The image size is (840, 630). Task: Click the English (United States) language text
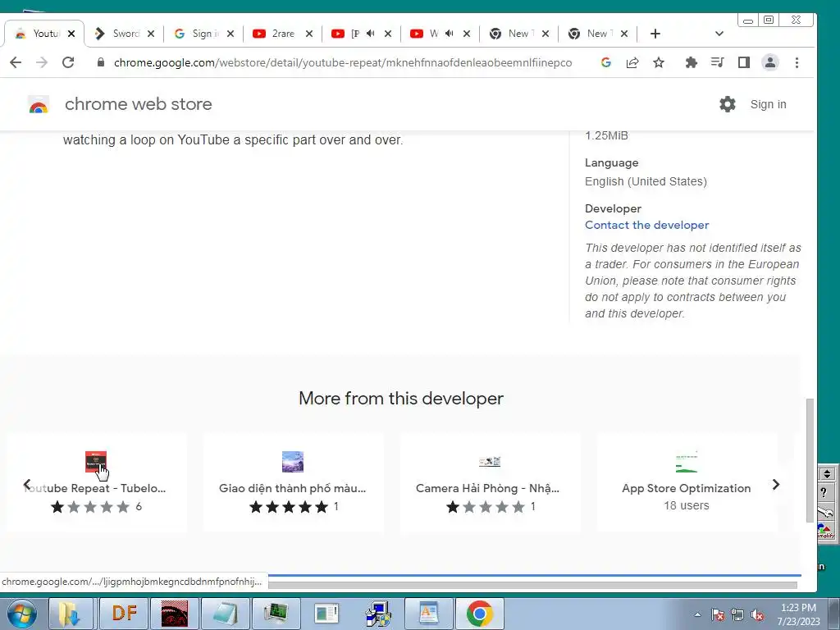tap(646, 181)
